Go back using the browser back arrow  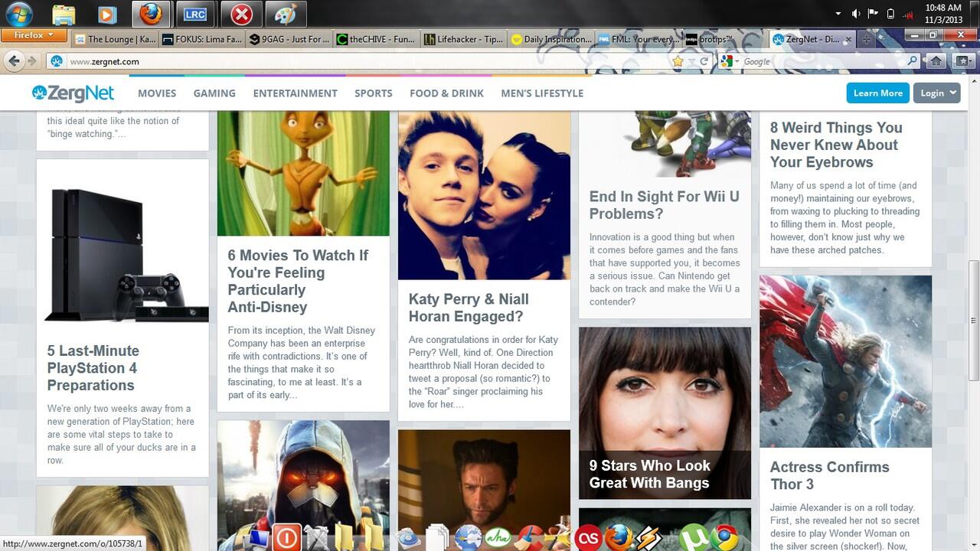(14, 61)
